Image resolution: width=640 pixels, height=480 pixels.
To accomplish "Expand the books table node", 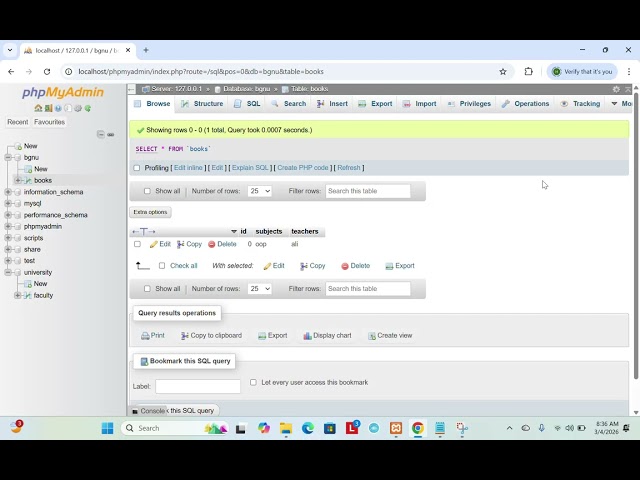I will point(18,180).
